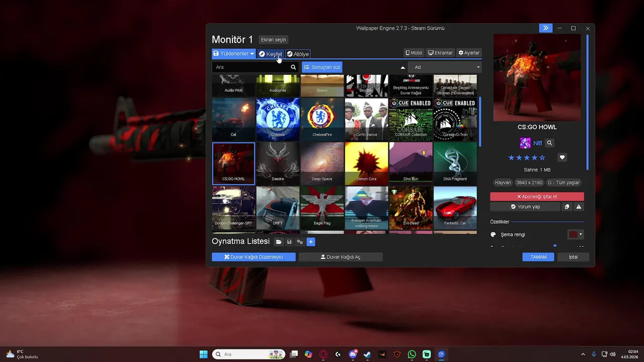Screen dimensions: 644x362
Task: Select the Dino Run wallpaper
Action: pyautogui.click(x=411, y=163)
